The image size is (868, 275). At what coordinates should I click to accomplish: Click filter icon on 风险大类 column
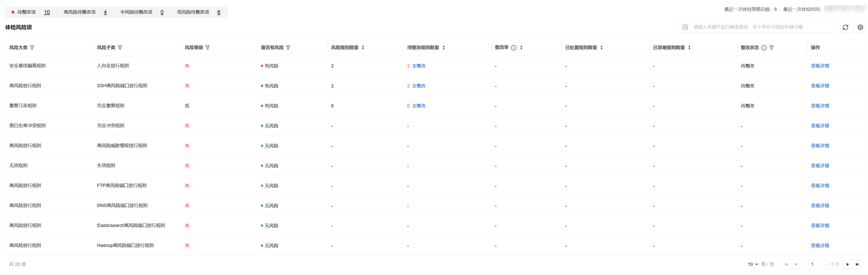32,48
